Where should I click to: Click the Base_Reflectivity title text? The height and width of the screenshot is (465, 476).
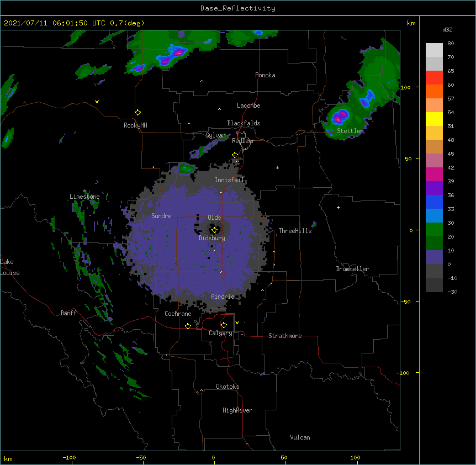pos(238,8)
